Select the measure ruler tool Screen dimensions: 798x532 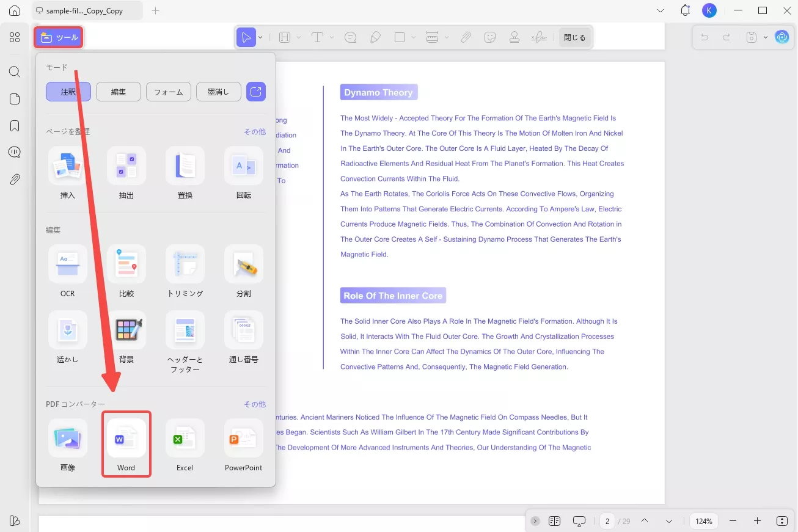click(432, 37)
